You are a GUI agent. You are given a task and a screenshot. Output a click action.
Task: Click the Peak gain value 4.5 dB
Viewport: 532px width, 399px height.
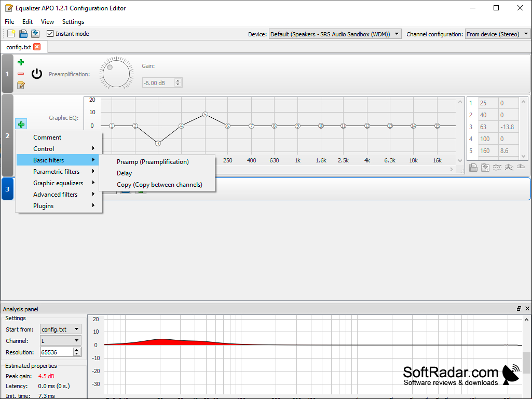(46, 376)
